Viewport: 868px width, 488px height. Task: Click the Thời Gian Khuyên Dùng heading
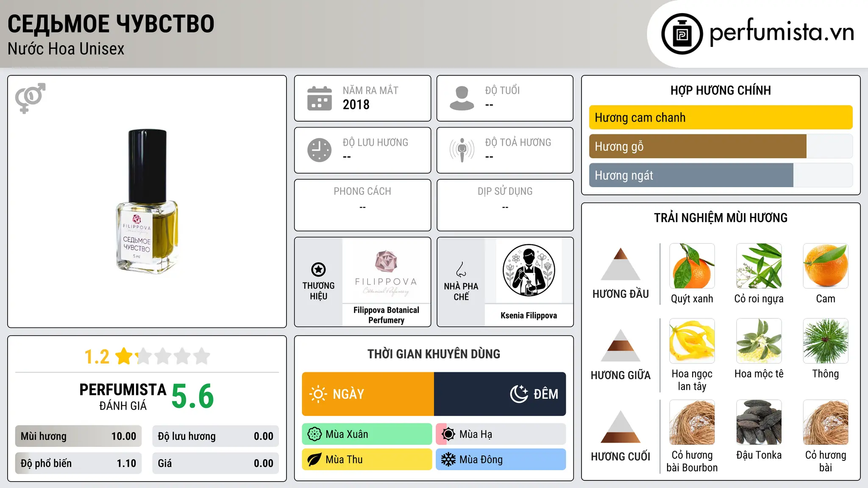coord(434,354)
